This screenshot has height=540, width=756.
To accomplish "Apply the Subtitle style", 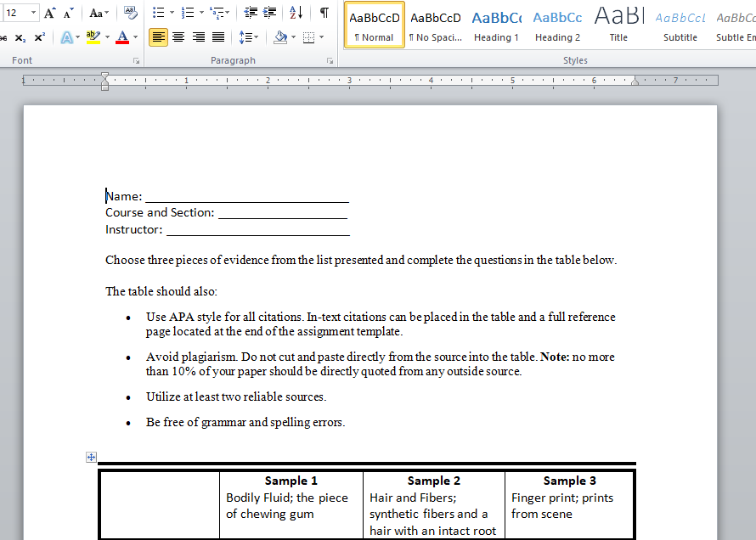I will (x=680, y=25).
